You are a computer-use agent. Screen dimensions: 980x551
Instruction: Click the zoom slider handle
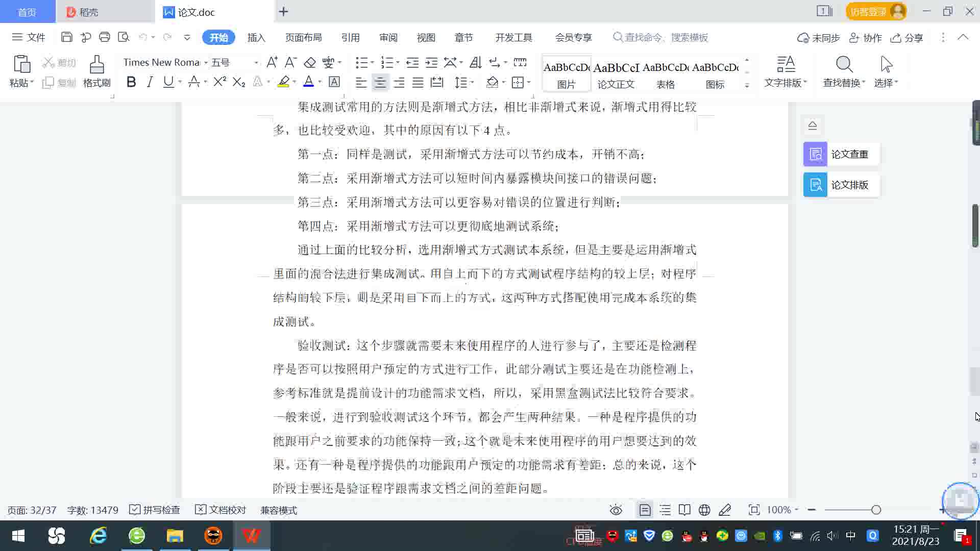click(876, 510)
